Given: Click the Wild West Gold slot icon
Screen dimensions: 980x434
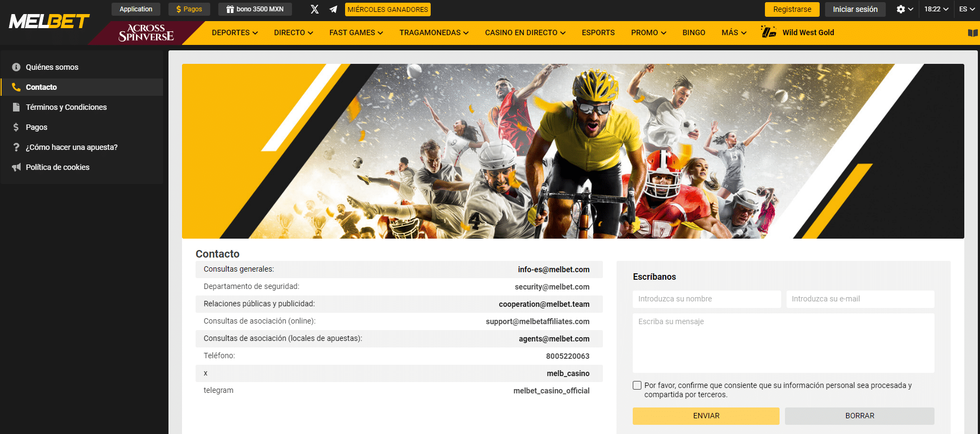Looking at the screenshot, I should pyautogui.click(x=768, y=32).
